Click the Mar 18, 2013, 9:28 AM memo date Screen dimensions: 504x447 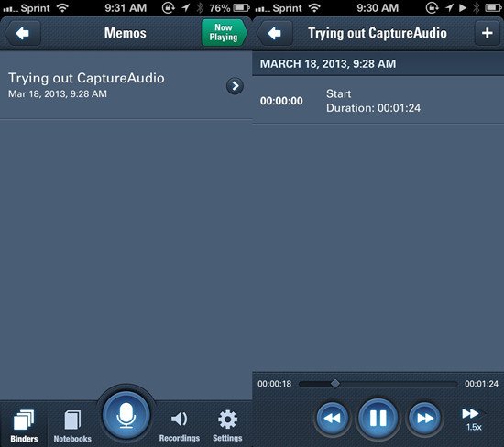(58, 93)
